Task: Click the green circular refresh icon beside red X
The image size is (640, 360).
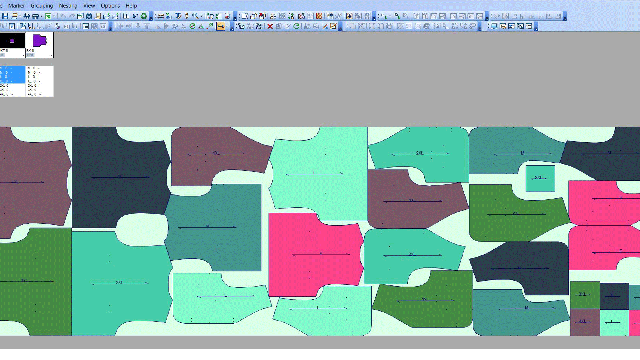Action: pos(297,26)
